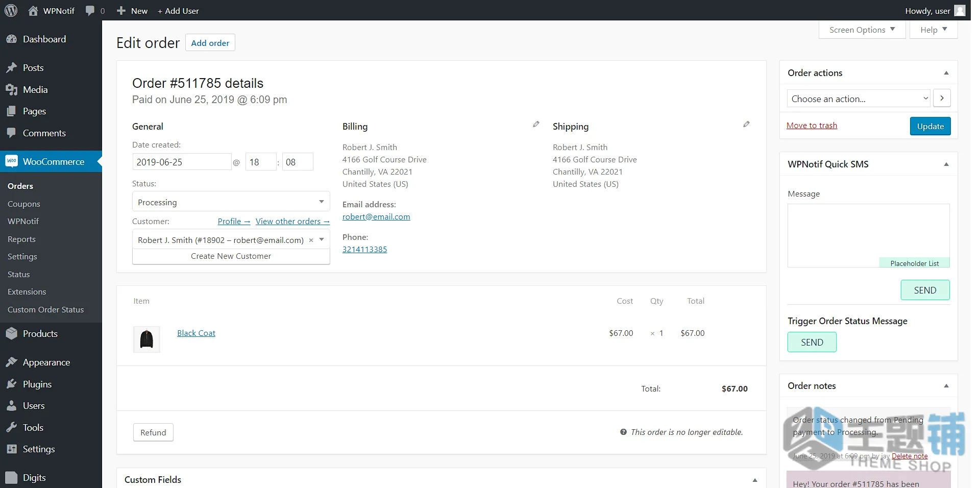980x488 pixels.
Task: Open robert@email.com email link
Action: tap(376, 216)
